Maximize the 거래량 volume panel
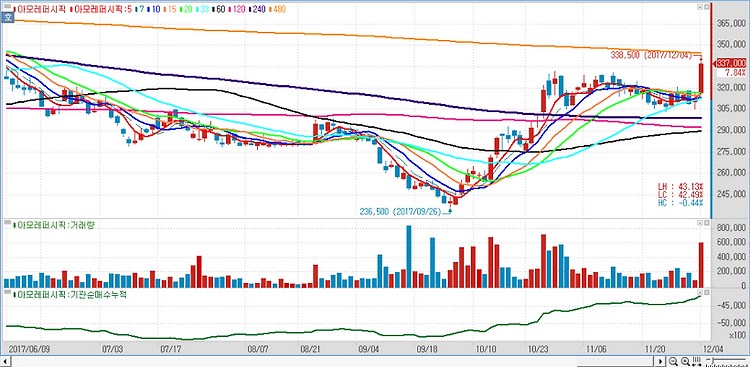This screenshot has width=750, height=367. 706,223
